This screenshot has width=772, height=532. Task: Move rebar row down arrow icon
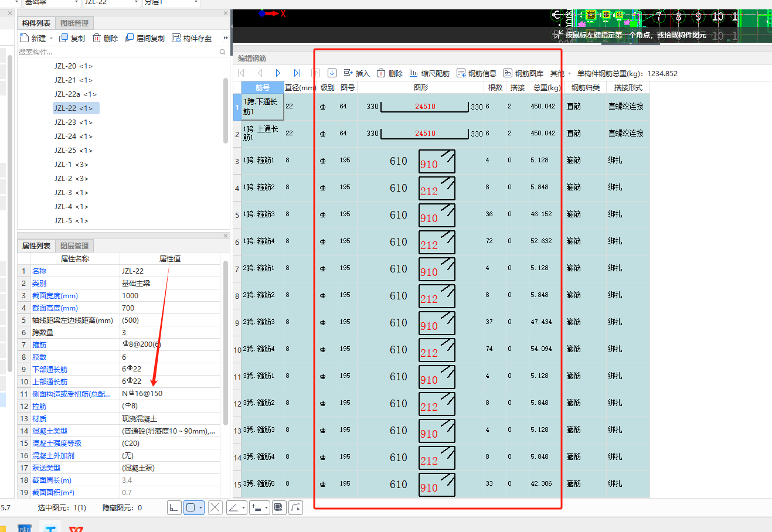pos(332,73)
